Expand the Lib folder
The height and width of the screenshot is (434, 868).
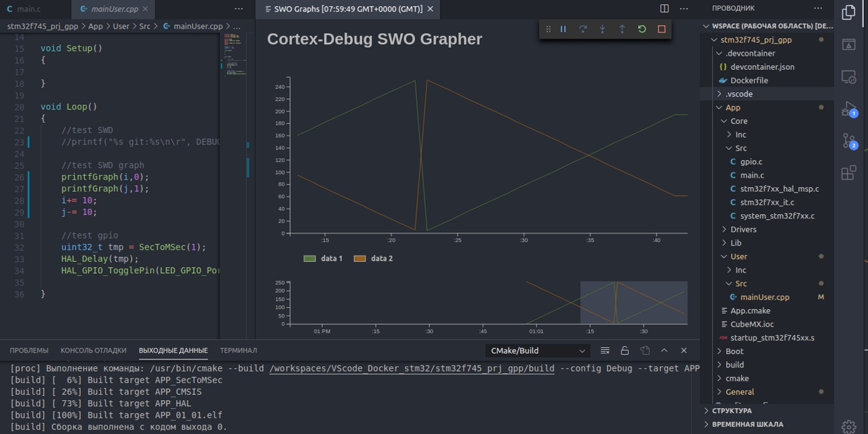click(x=767, y=243)
